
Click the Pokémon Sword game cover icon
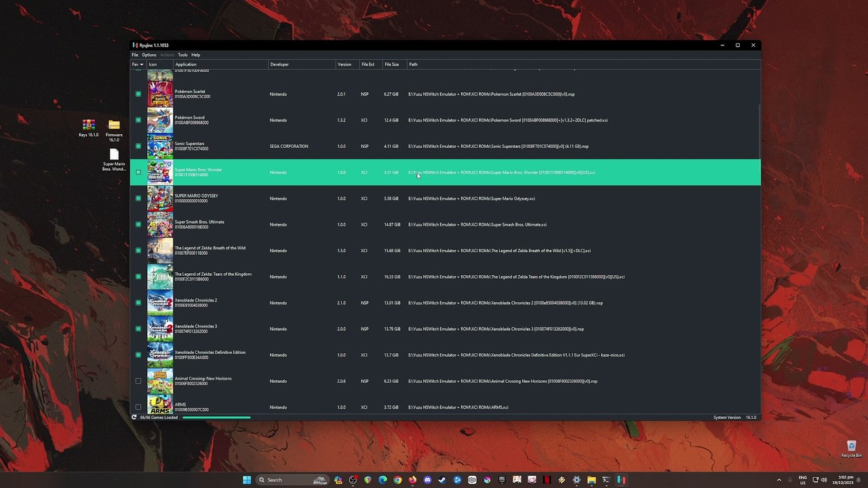[x=160, y=120]
